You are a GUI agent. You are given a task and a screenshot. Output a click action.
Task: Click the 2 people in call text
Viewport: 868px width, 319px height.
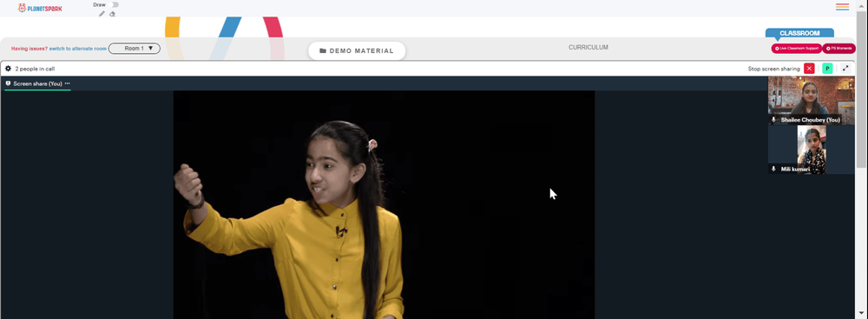click(35, 69)
